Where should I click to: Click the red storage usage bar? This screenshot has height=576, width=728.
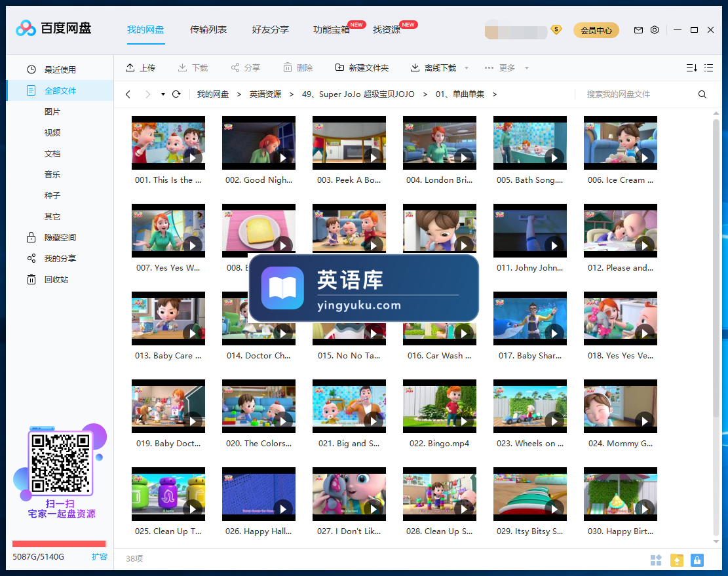point(60,543)
